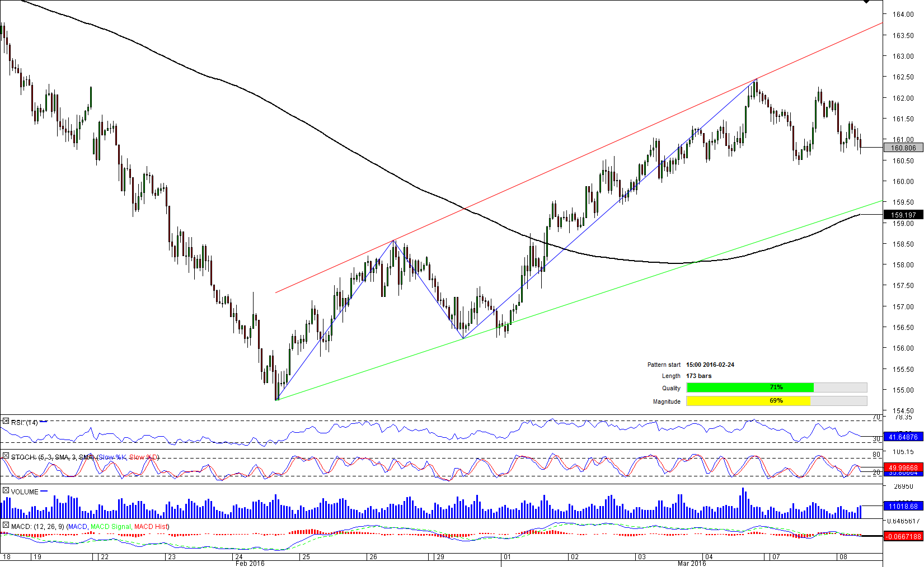Click the MACD Hist legend text

(x=150, y=527)
